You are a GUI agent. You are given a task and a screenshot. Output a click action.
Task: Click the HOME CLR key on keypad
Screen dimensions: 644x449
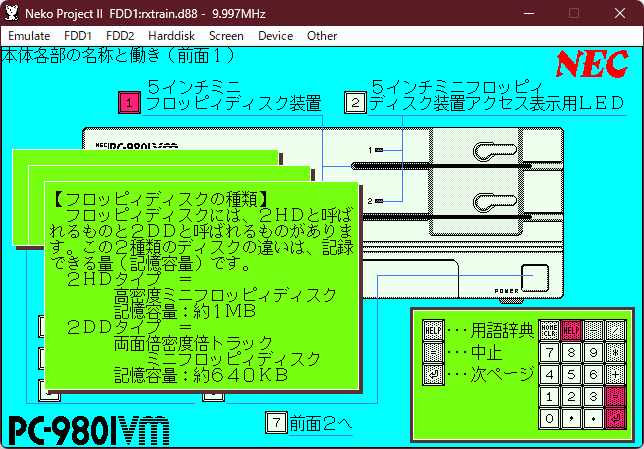point(549,330)
